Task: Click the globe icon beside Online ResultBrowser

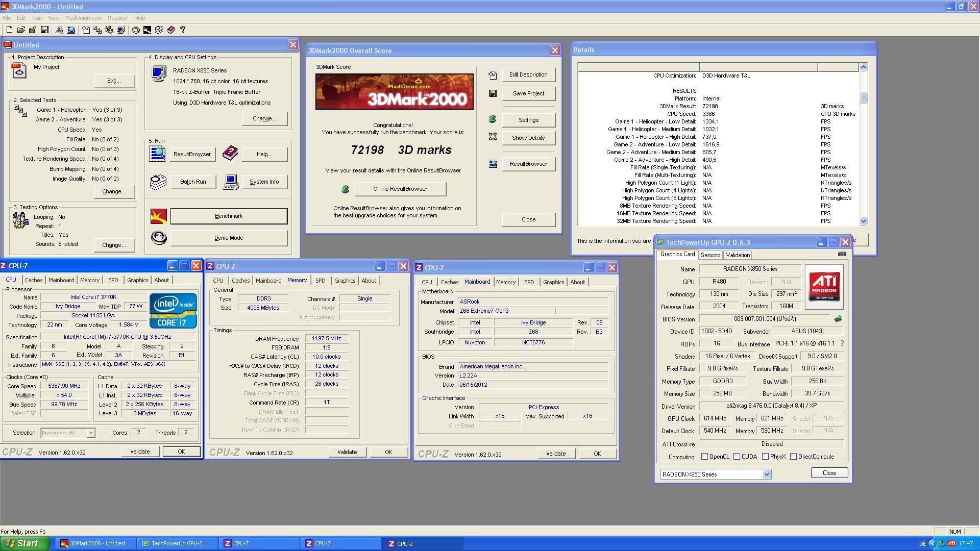Action: click(x=345, y=189)
